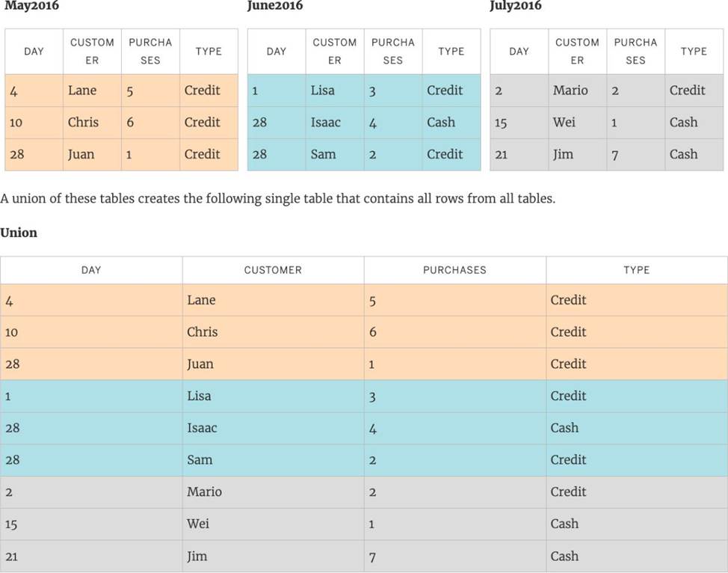Click the Union bold heading
Screen dimensions: 728x573
[19, 233]
